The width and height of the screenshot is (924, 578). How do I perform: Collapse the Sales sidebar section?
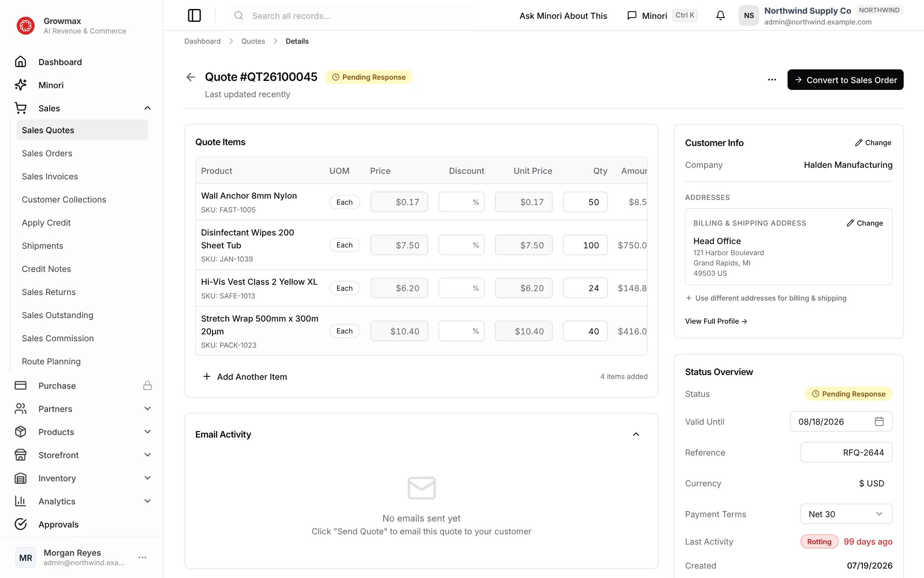click(x=148, y=108)
